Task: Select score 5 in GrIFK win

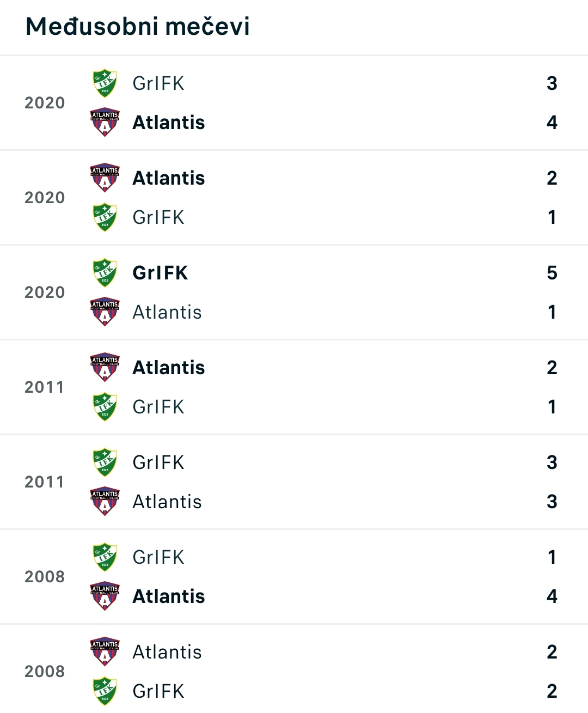Action: [552, 273]
